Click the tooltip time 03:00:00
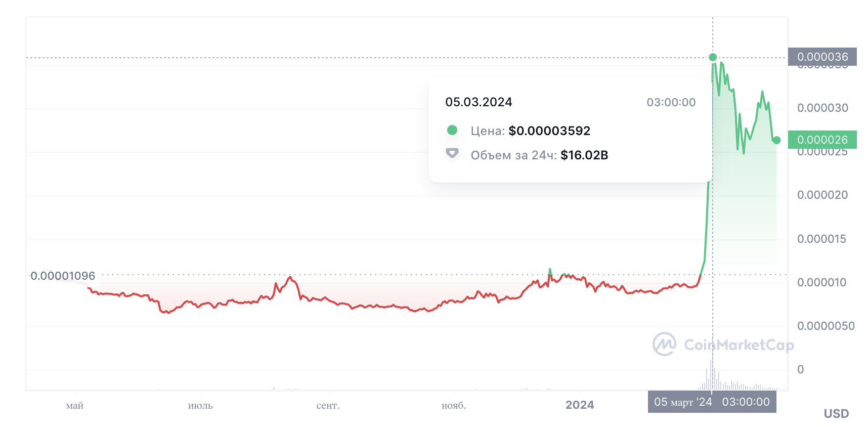 [671, 102]
